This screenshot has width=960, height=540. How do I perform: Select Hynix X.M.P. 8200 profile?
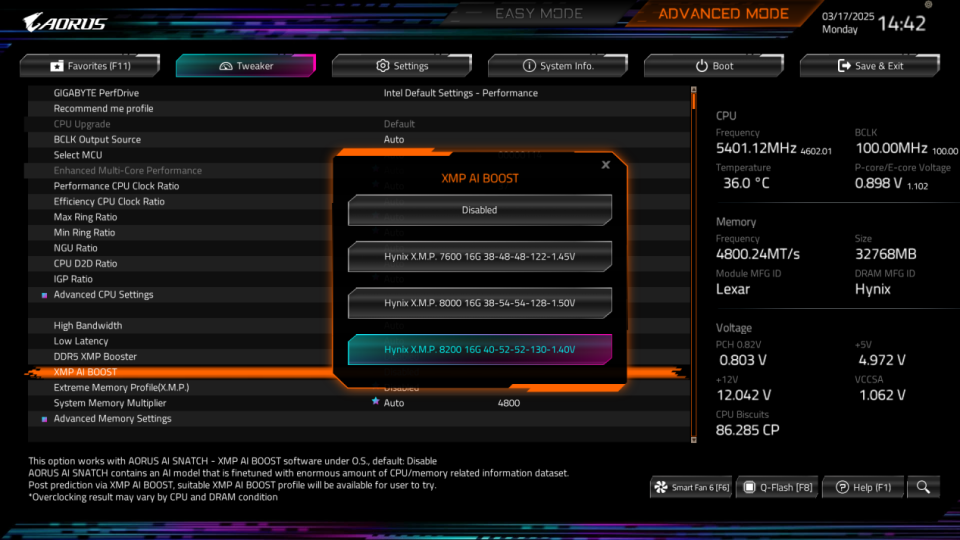(479, 350)
